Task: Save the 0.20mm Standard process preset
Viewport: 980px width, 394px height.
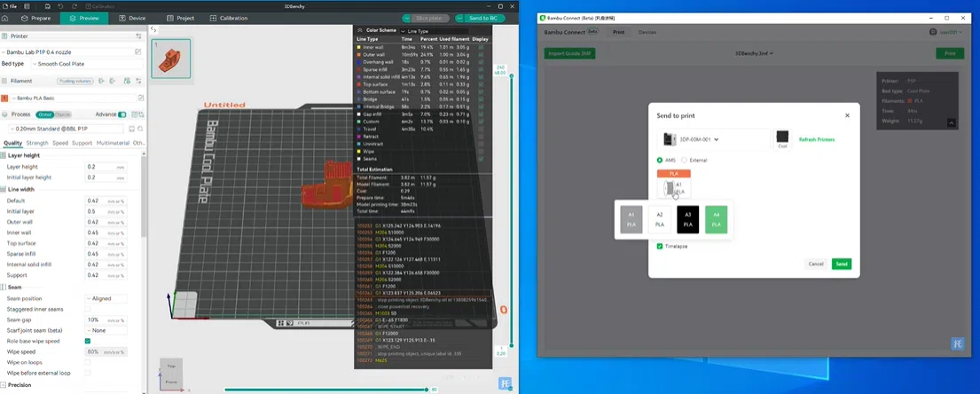Action: [131, 129]
